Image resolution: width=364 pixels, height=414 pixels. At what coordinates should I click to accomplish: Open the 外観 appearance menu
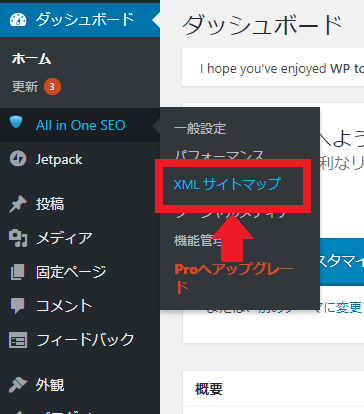(x=80, y=385)
